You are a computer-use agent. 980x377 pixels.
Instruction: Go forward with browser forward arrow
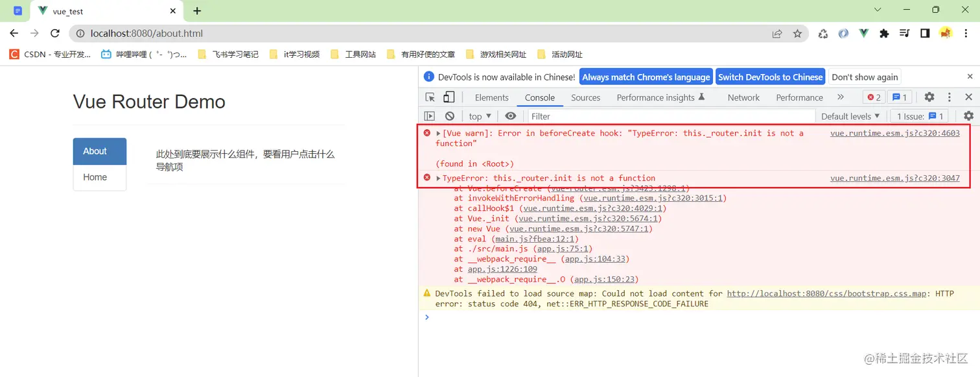point(34,33)
